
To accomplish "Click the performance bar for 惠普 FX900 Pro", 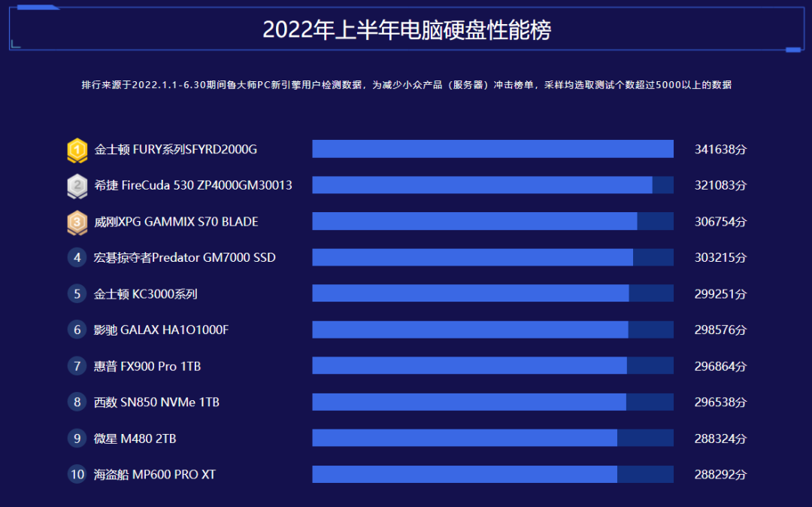I will pyautogui.click(x=493, y=366).
